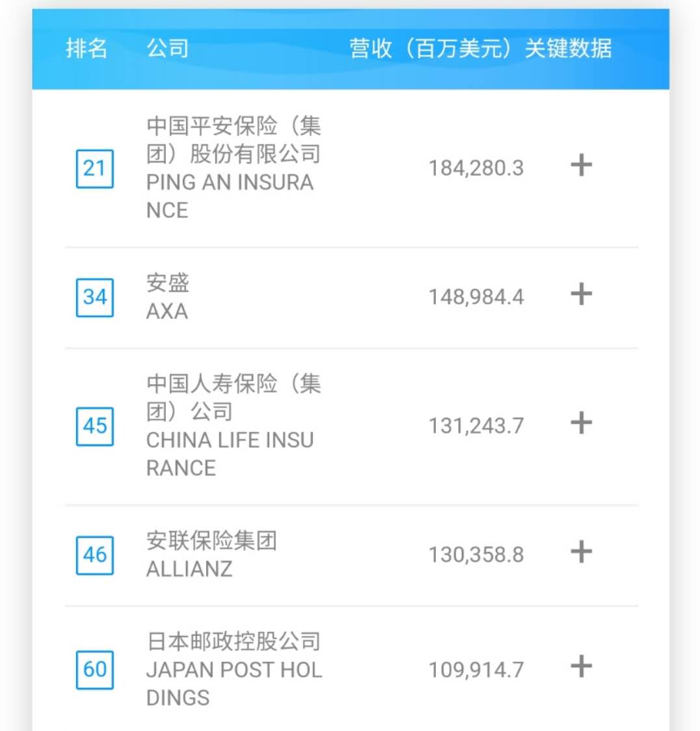Select revenue value 148,984.4
The height and width of the screenshot is (731, 700).
[476, 297]
